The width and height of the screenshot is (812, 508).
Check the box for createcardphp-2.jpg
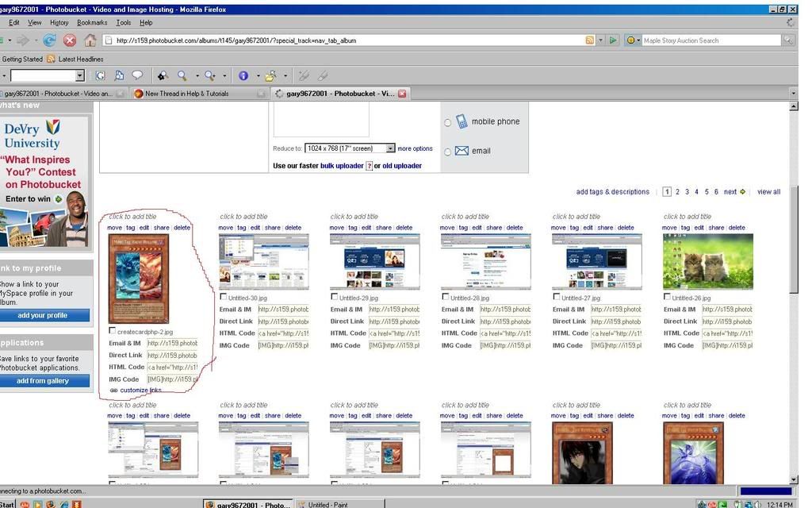tap(113, 331)
